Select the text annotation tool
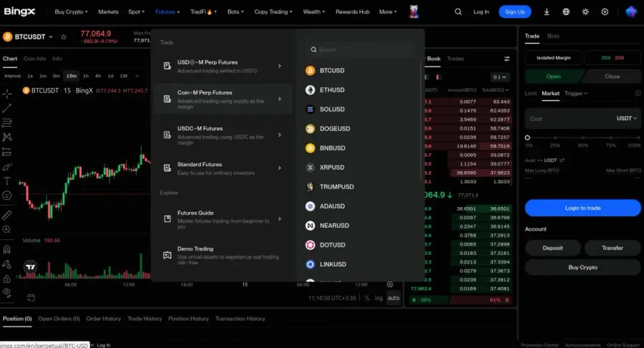 pyautogui.click(x=7, y=180)
